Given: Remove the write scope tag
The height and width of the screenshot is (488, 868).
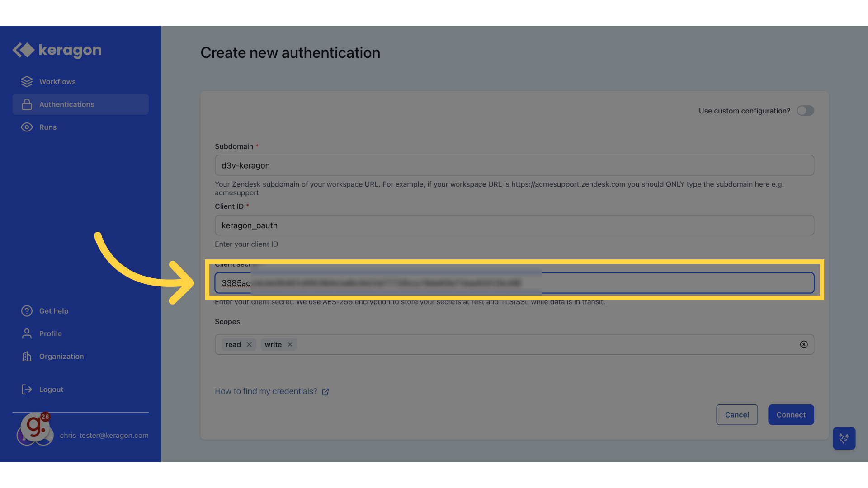Looking at the screenshot, I should coord(290,345).
